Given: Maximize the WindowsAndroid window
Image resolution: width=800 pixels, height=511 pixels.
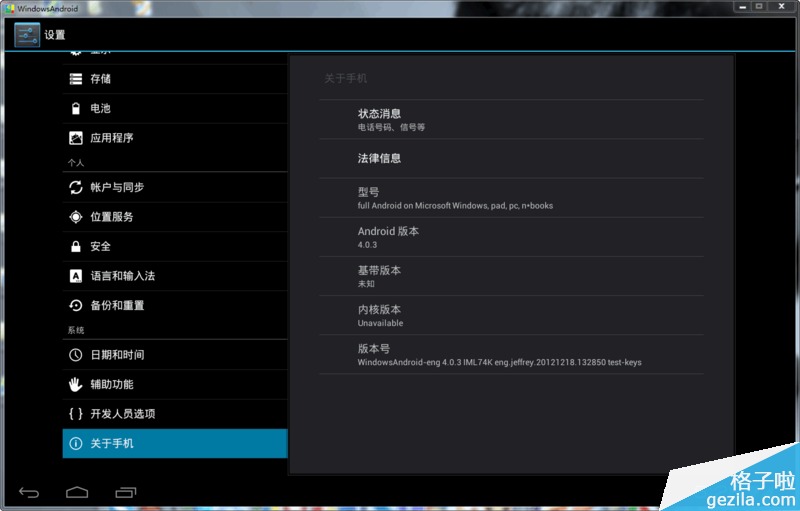Looking at the screenshot, I should click(x=759, y=7).
